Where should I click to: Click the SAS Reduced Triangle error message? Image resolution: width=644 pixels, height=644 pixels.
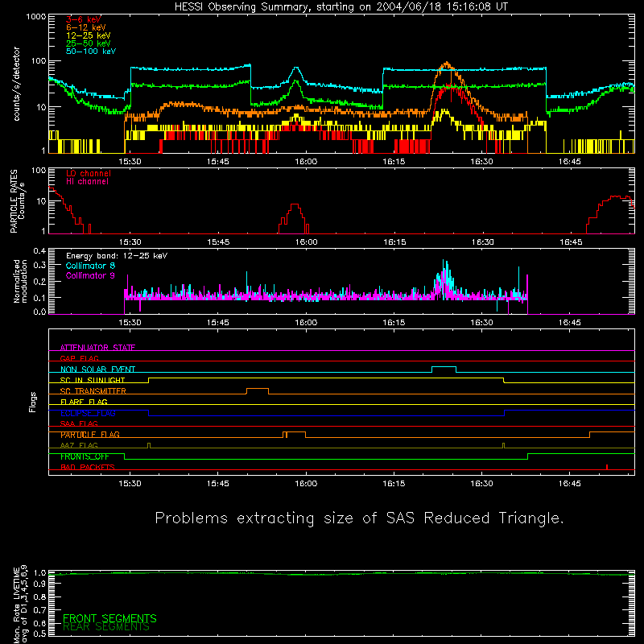tap(359, 518)
